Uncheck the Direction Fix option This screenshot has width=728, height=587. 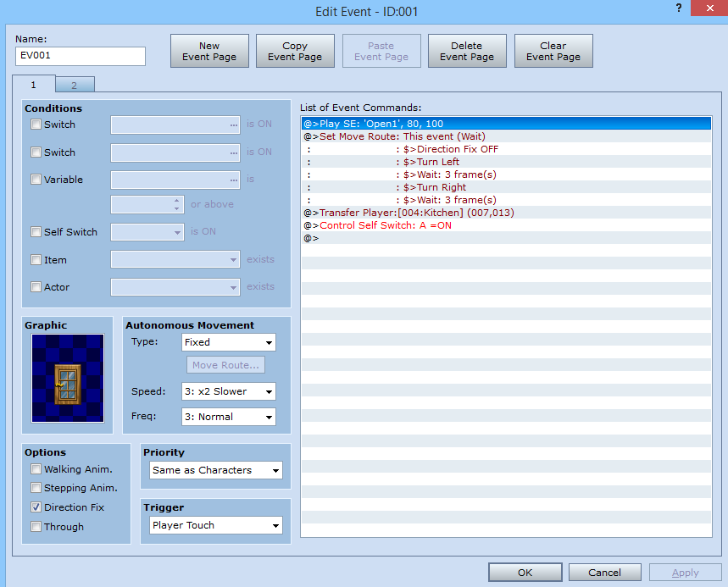click(x=36, y=507)
